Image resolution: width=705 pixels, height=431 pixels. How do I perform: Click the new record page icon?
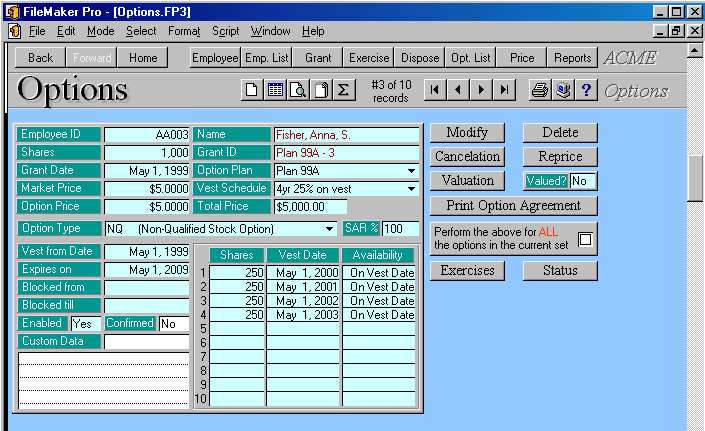tap(252, 90)
